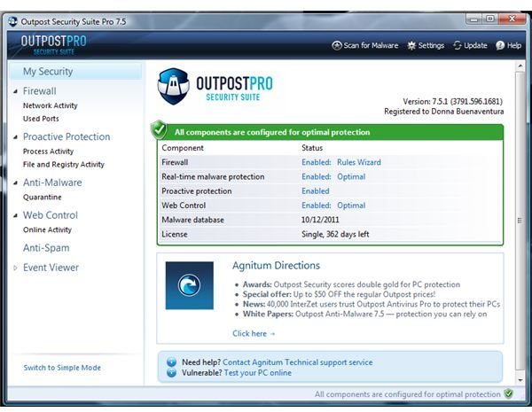Click Test your PC online link
The image size is (532, 412).
(257, 373)
